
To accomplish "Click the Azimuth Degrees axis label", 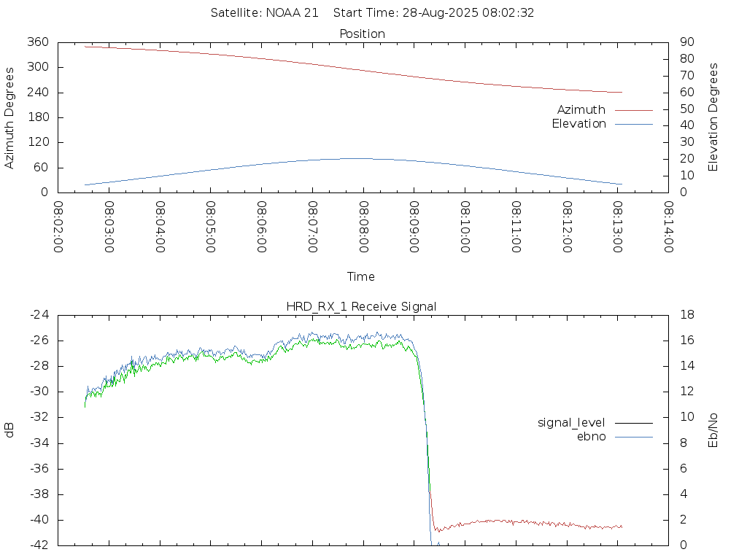I will tap(9, 117).
